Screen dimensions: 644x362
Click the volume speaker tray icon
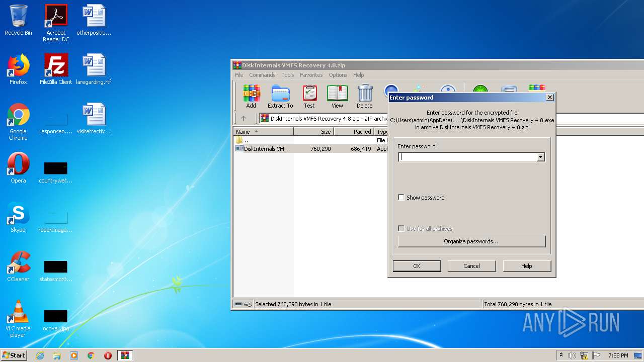pyautogui.click(x=572, y=355)
